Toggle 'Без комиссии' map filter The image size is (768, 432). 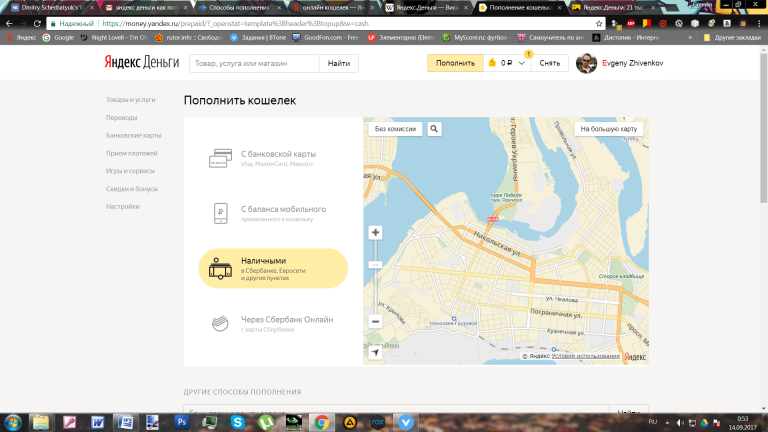click(x=395, y=129)
